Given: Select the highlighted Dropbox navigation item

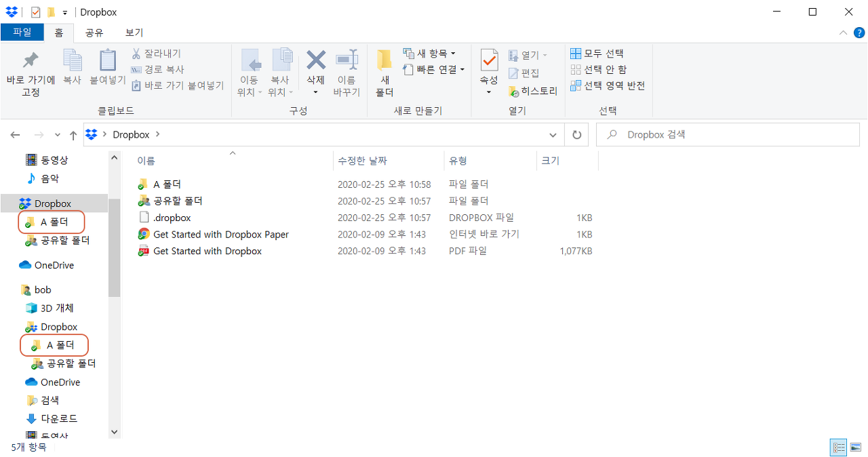Looking at the screenshot, I should tap(54, 203).
